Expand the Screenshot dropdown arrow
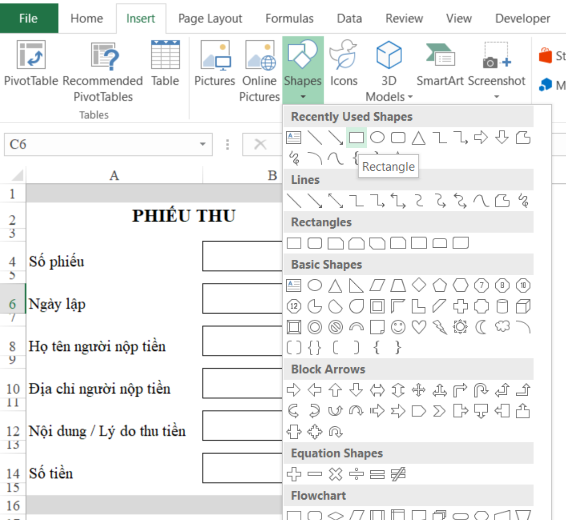The height and width of the screenshot is (520, 566). click(x=496, y=97)
